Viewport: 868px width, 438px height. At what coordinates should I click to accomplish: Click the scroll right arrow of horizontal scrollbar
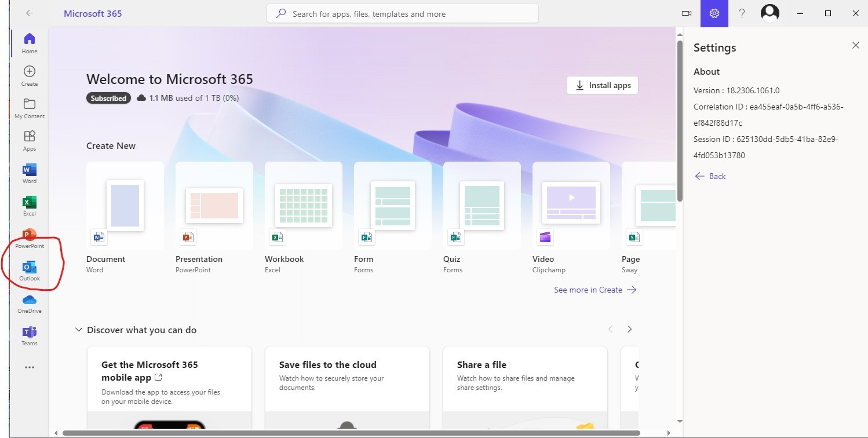(x=670, y=433)
